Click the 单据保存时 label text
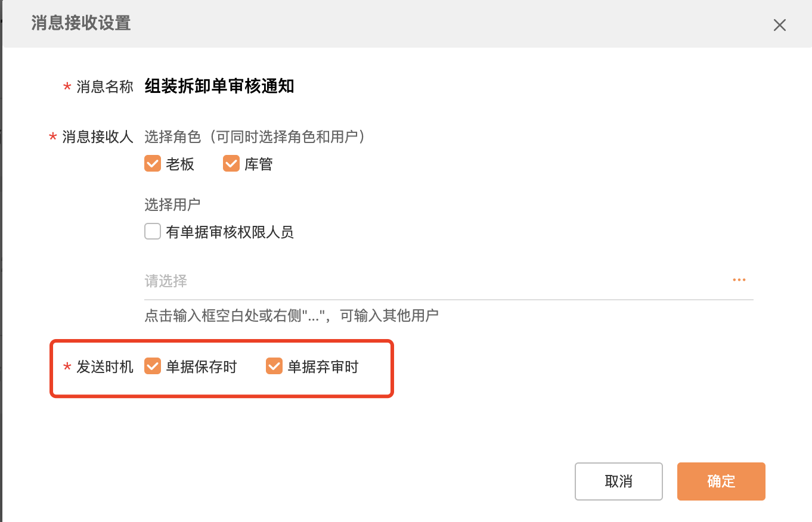 pos(202,366)
